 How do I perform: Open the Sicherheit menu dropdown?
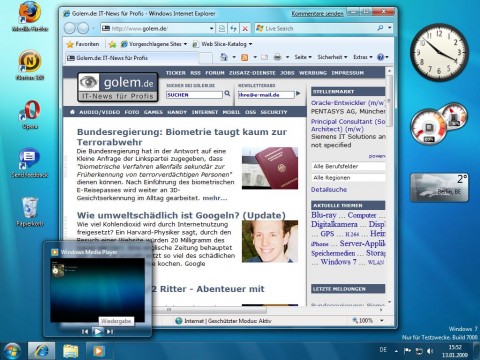(332, 57)
